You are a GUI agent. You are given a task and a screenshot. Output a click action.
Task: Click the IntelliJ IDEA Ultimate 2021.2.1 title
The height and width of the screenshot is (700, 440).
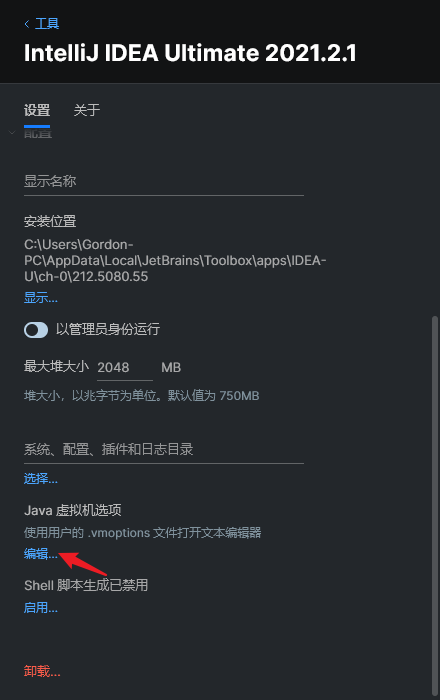click(191, 53)
